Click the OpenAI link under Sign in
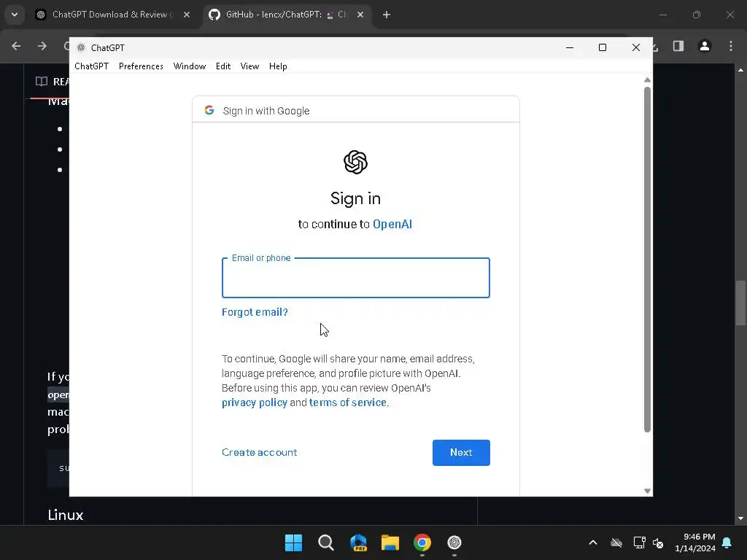Image resolution: width=747 pixels, height=560 pixels. [392, 225]
